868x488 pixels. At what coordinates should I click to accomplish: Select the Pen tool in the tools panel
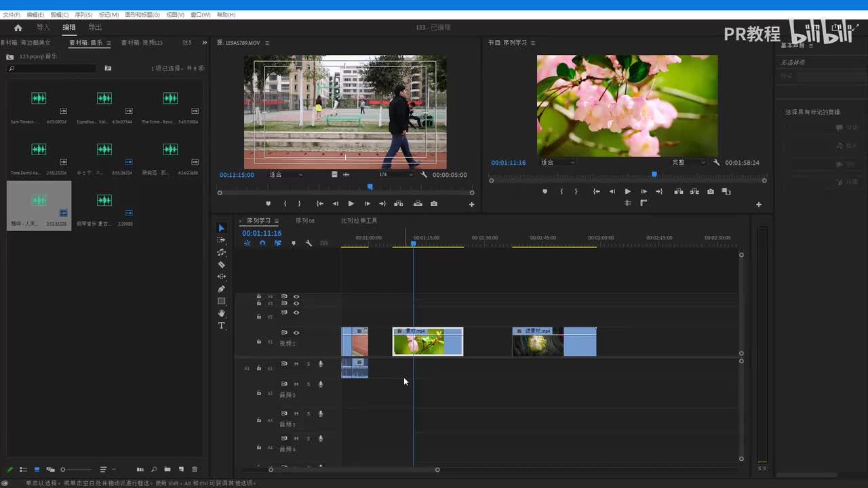[221, 289]
